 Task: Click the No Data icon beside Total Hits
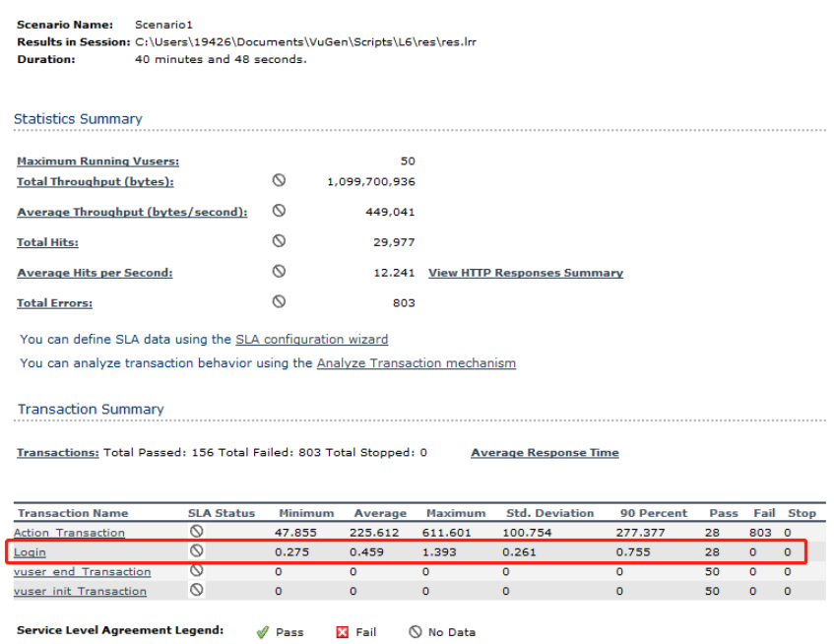coord(279,240)
